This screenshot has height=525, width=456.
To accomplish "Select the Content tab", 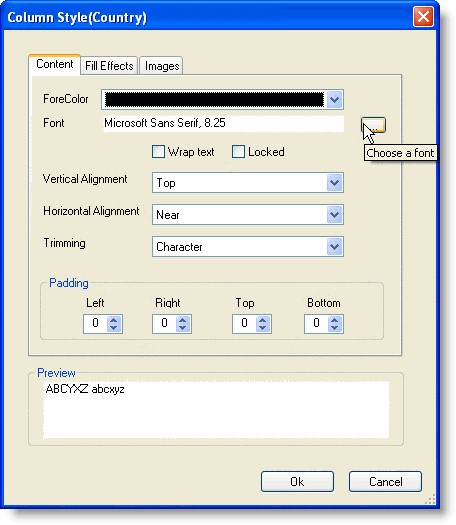I will coord(55,64).
